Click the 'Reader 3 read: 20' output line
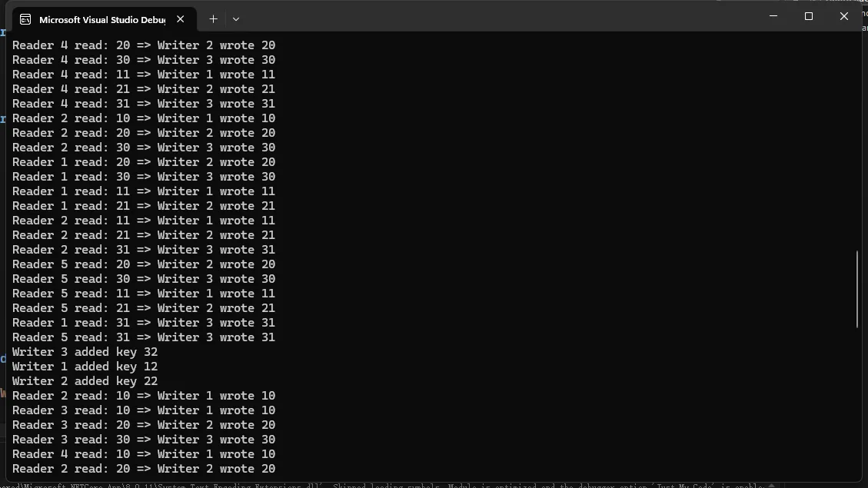This screenshot has height=488, width=868. (x=144, y=425)
